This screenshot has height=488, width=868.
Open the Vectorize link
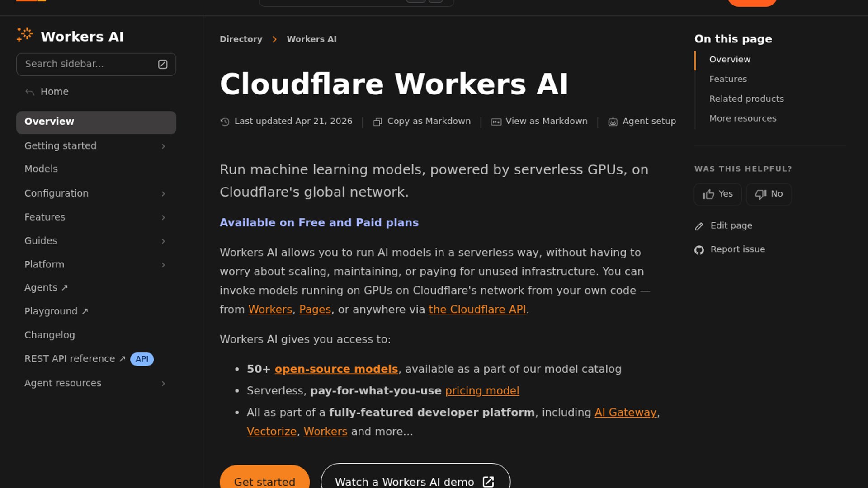pyautogui.click(x=272, y=432)
